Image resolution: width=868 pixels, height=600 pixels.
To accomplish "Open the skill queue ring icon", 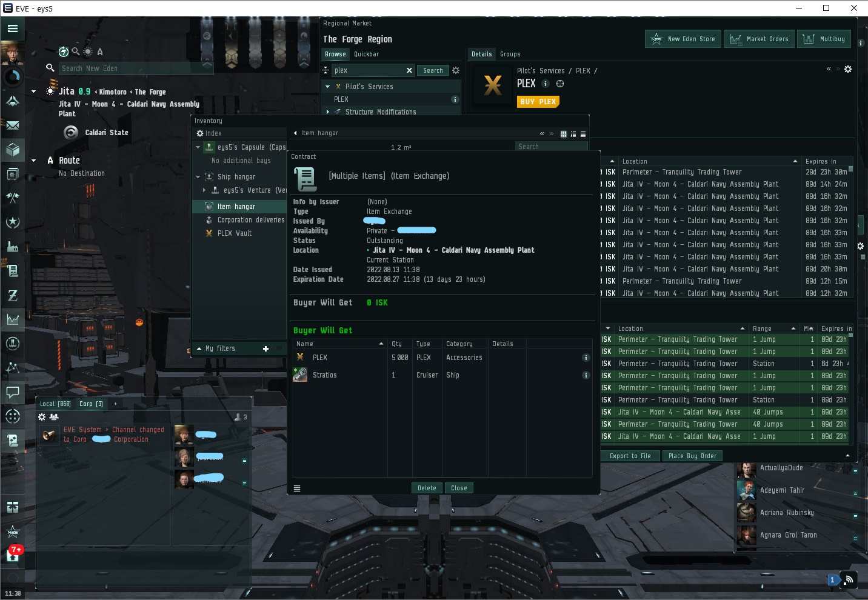I will (x=13, y=77).
